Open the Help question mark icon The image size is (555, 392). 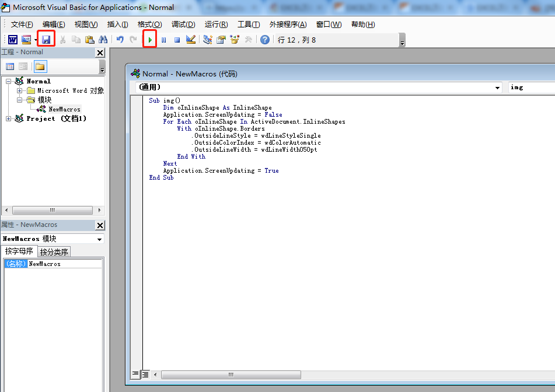click(x=265, y=40)
